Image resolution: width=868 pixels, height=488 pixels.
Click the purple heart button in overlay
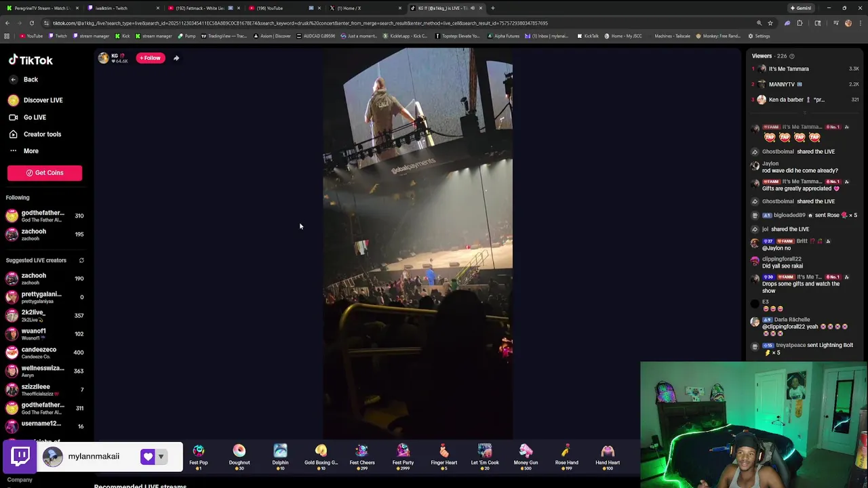coord(148,457)
